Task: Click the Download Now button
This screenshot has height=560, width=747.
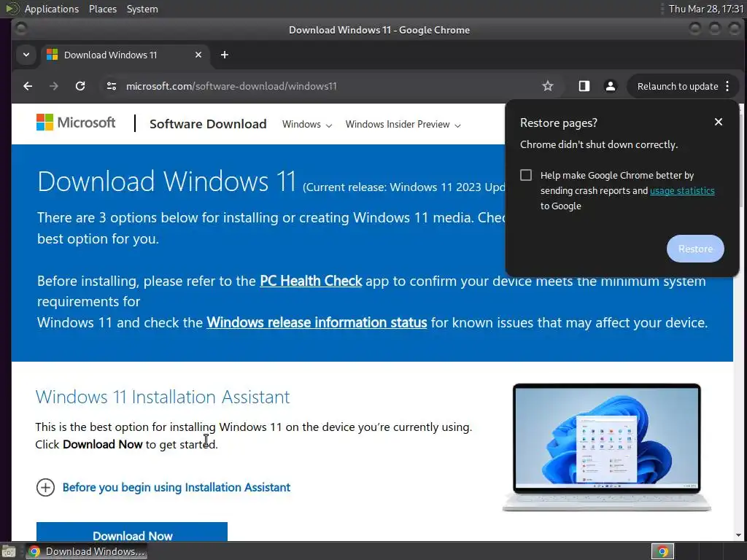Action: pyautogui.click(x=132, y=532)
